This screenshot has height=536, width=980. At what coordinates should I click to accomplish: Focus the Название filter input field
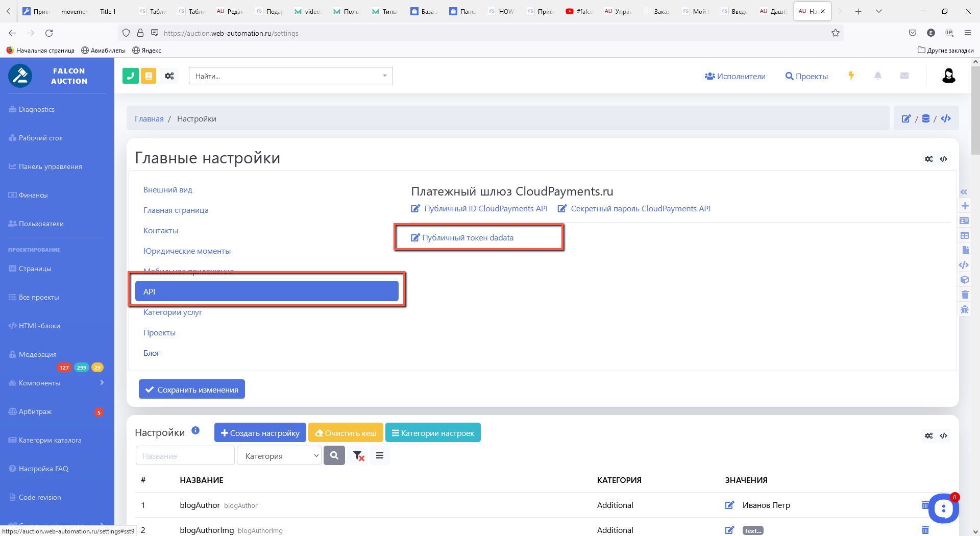click(185, 456)
